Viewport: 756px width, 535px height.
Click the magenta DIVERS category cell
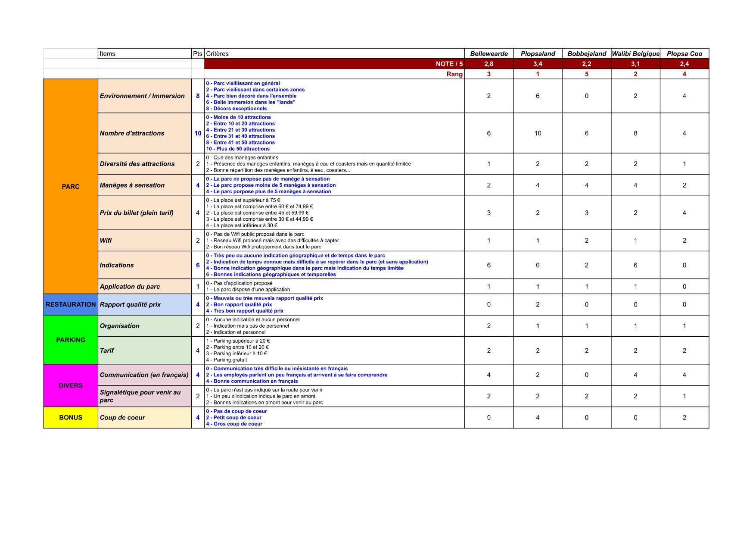[x=71, y=385]
